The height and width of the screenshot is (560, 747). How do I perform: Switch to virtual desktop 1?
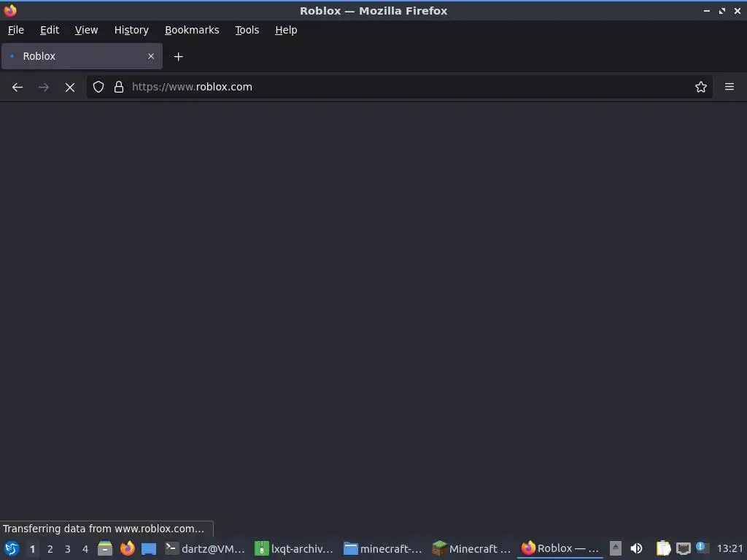tap(32, 549)
